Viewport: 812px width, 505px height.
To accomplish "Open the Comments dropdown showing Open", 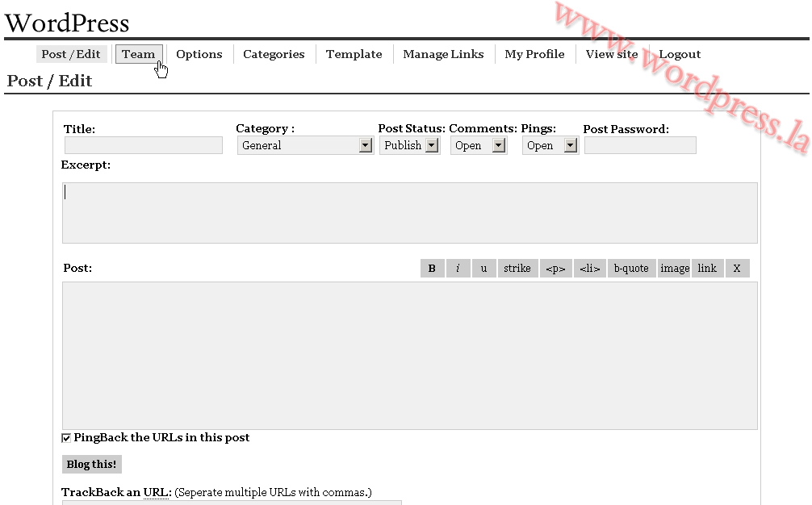I will click(479, 145).
